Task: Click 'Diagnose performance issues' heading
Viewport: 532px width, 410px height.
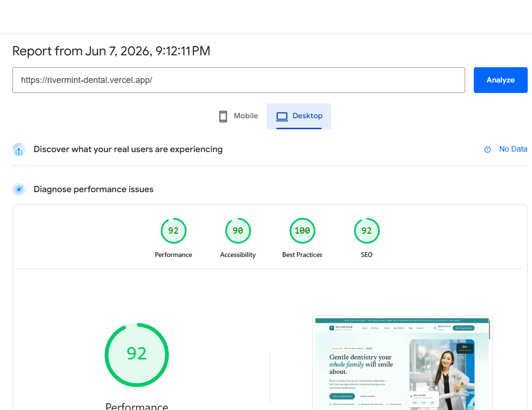Action: point(94,189)
